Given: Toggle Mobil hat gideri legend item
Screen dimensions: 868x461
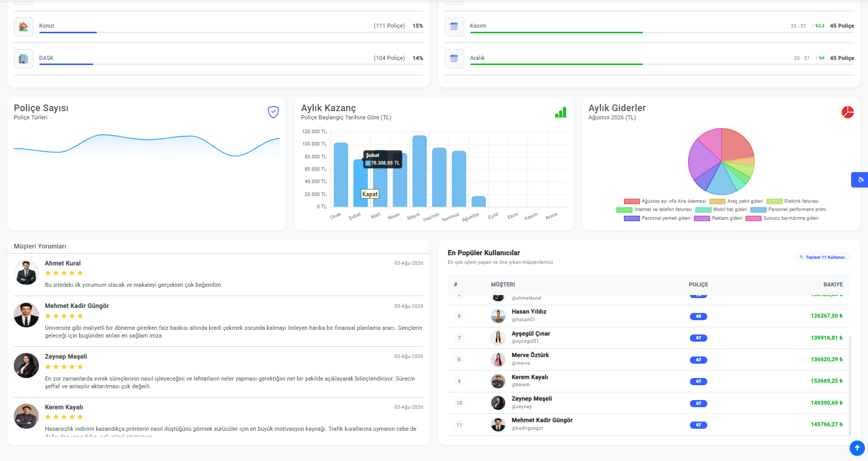Looking at the screenshot, I should pos(721,209).
